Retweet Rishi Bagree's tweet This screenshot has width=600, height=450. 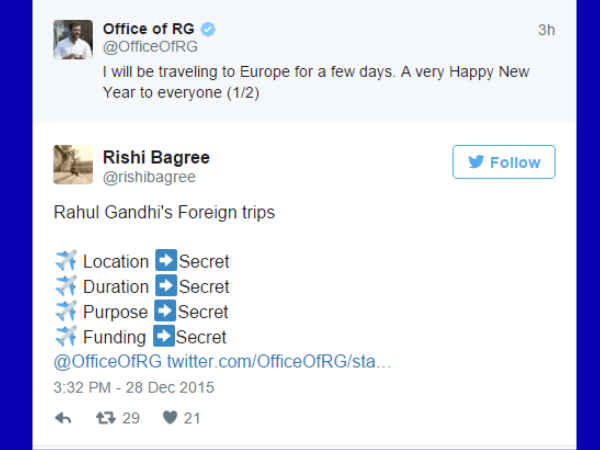pos(104,418)
